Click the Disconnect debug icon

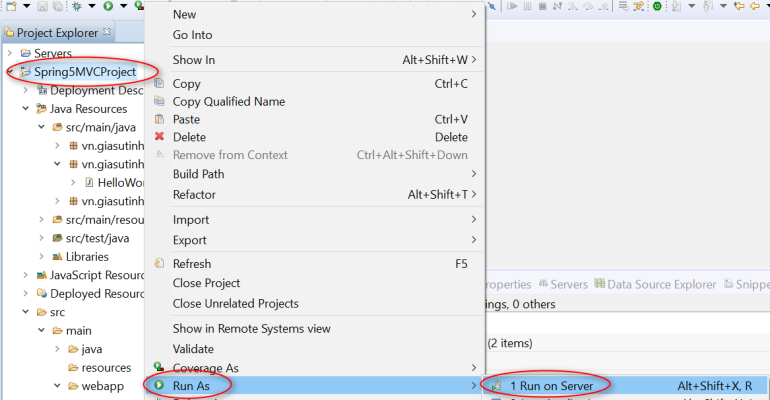click(557, 6)
